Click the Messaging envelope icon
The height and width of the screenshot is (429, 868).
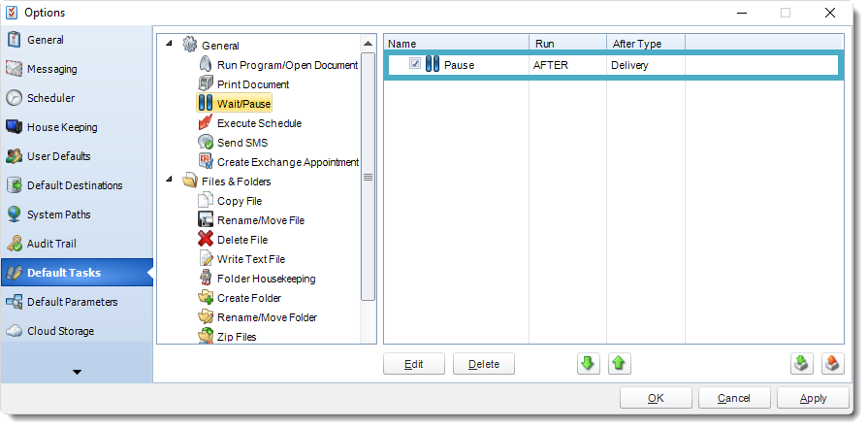click(14, 69)
